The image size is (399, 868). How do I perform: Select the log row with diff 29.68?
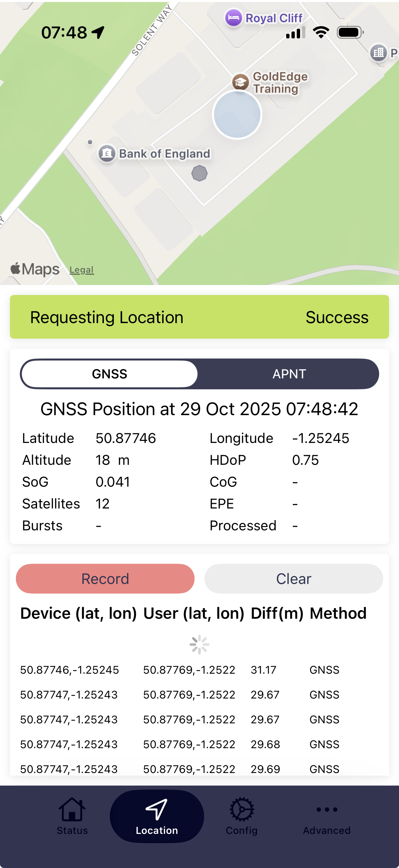(x=199, y=744)
